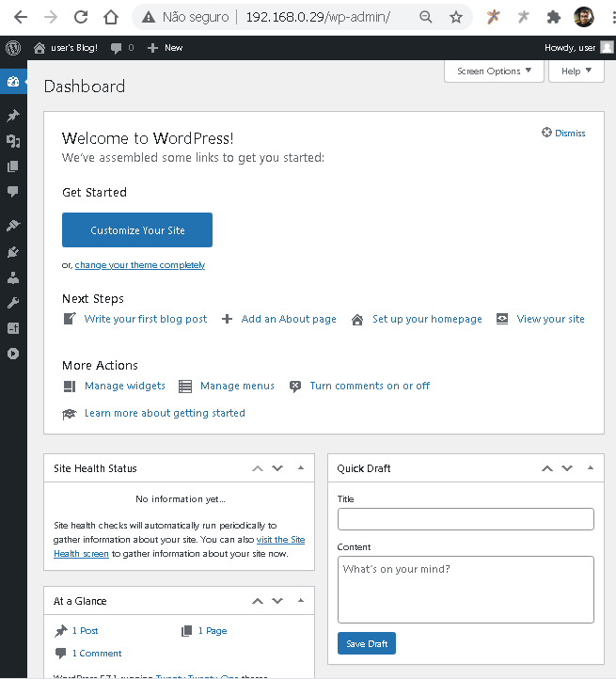The width and height of the screenshot is (616, 679).
Task: Open comments bubble in admin bar
Action: pyautogui.click(x=122, y=48)
